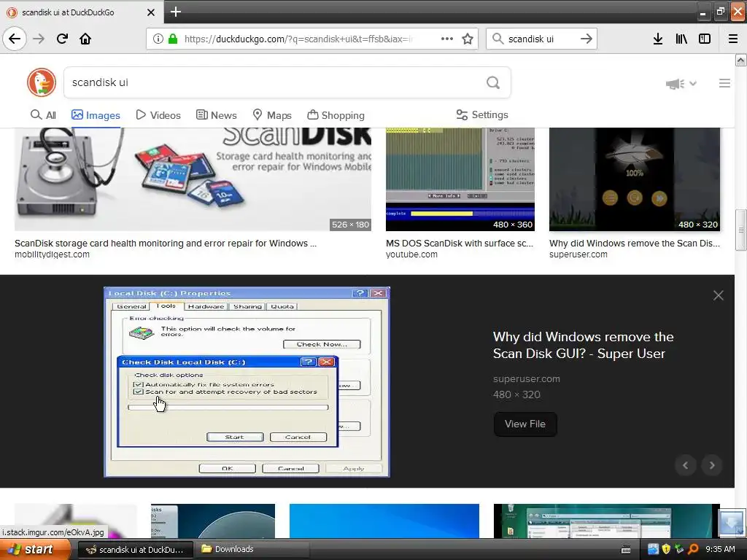The width and height of the screenshot is (747, 560).
Task: Click the DuckDuckGo duck logo
Action: [x=42, y=82]
